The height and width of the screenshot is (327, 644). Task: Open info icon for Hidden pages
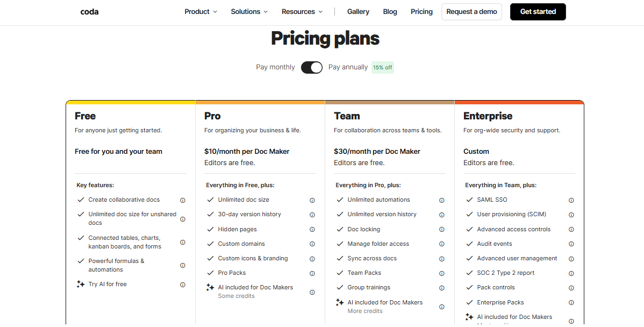pyautogui.click(x=312, y=230)
